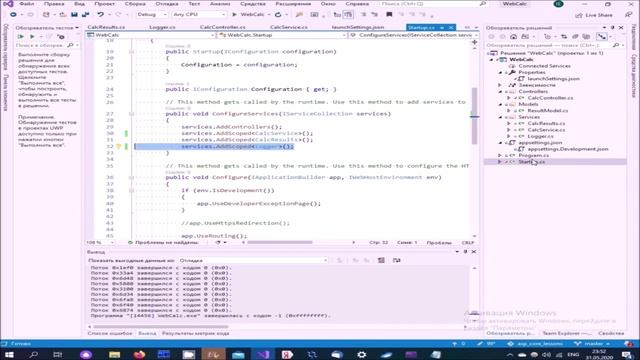Open the Справка menu
Screen dimensions: 640x360
pos(357,4)
